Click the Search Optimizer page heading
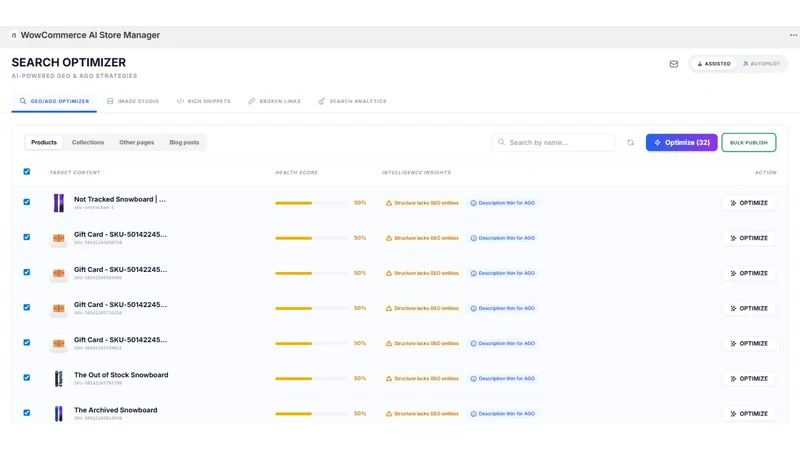Screen dimensions: 800x450 (68, 62)
